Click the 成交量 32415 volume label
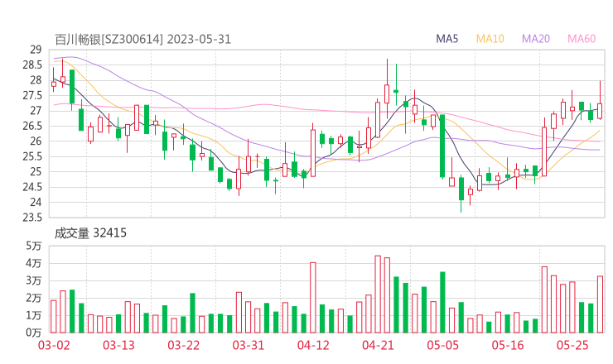 (90, 233)
